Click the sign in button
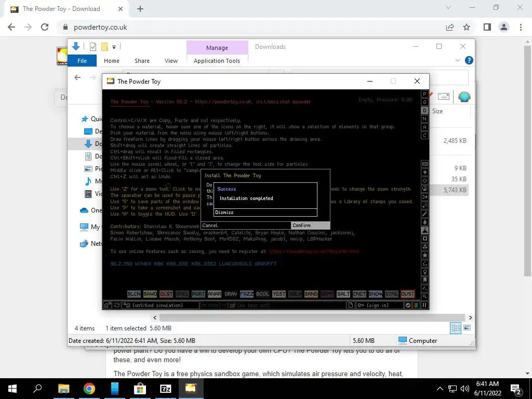532x399 pixels. pos(380,305)
